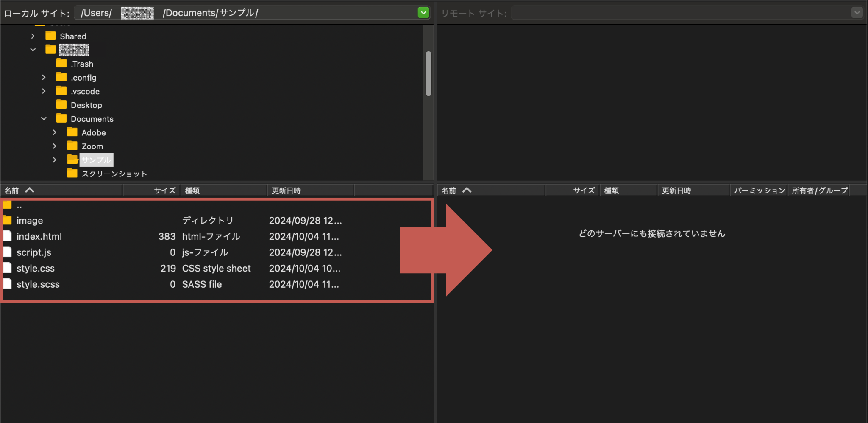
Task: Select the スクリーンショット folder icon
Action: click(72, 173)
